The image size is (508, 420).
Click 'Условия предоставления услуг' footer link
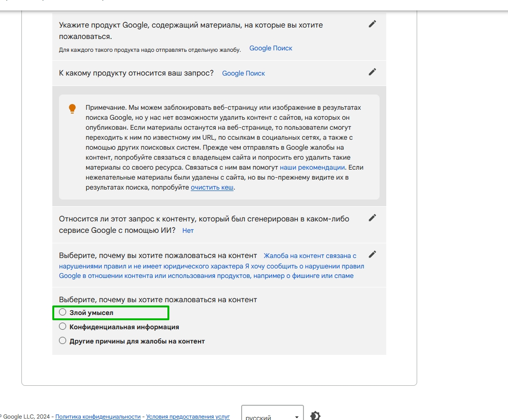point(188,417)
